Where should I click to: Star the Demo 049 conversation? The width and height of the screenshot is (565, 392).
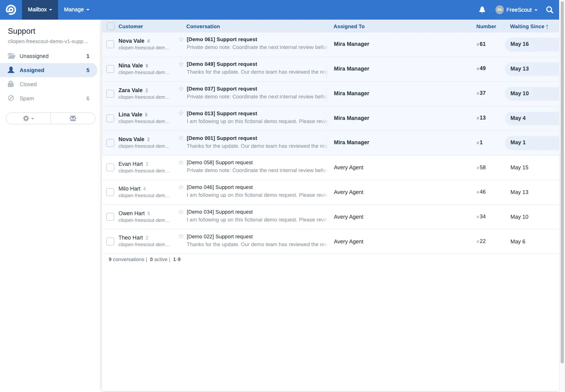(x=181, y=64)
